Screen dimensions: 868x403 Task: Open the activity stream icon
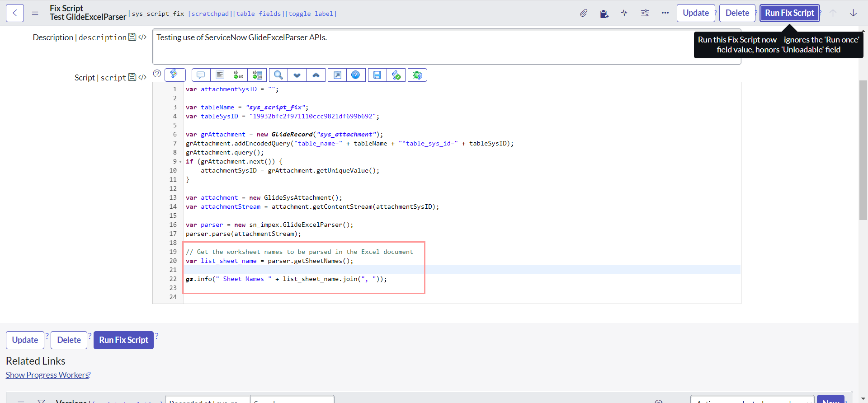[x=624, y=13]
